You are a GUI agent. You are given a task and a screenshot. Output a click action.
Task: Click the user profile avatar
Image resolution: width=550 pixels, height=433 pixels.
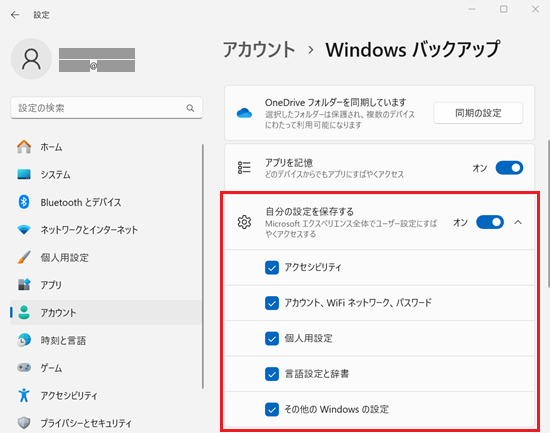32,59
